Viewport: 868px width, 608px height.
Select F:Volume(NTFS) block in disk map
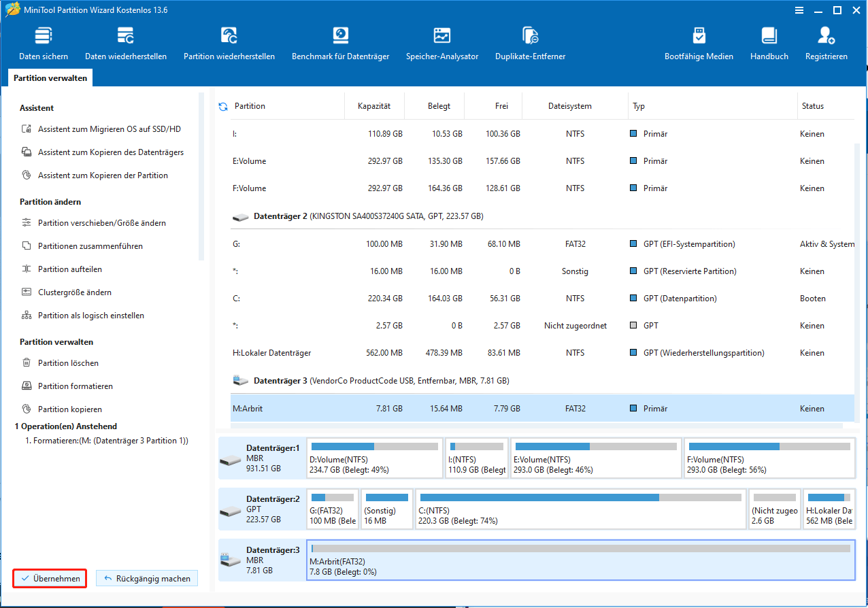click(769, 458)
